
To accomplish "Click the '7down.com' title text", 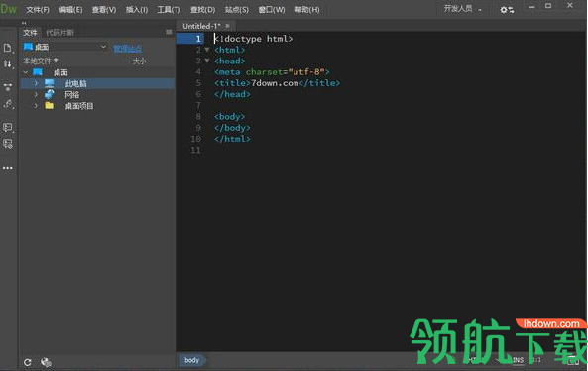I will (275, 83).
